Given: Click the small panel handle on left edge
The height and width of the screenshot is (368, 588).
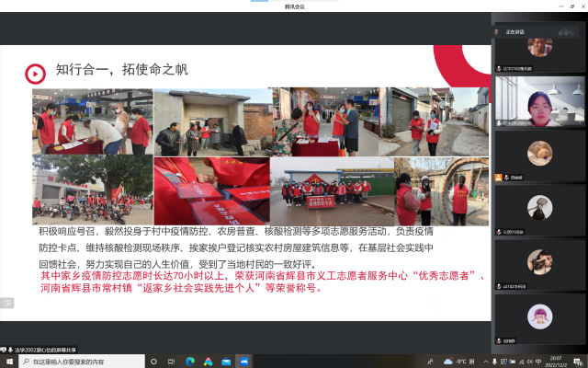Looking at the screenshot, I should (6, 302).
